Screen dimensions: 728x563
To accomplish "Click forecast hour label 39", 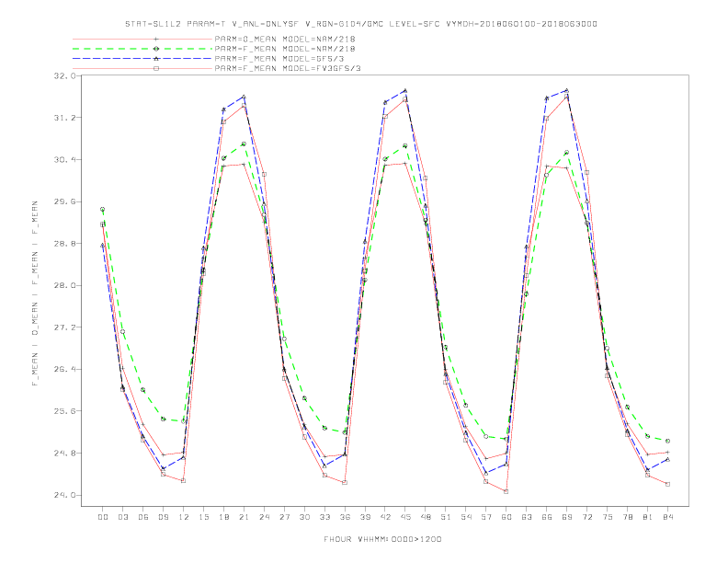I will [x=365, y=517].
